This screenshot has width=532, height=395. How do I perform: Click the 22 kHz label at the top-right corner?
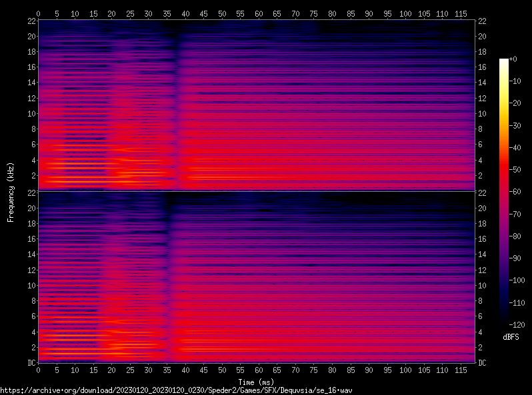pyautogui.click(x=482, y=21)
